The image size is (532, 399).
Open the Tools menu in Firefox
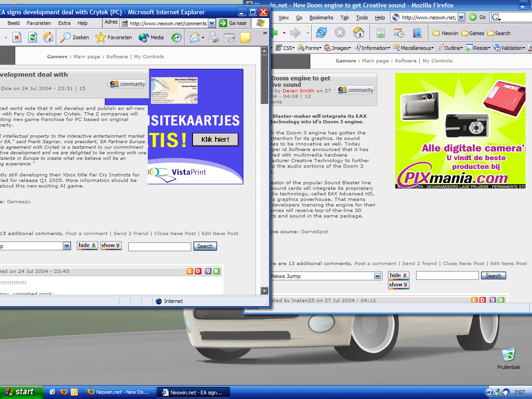coord(362,18)
